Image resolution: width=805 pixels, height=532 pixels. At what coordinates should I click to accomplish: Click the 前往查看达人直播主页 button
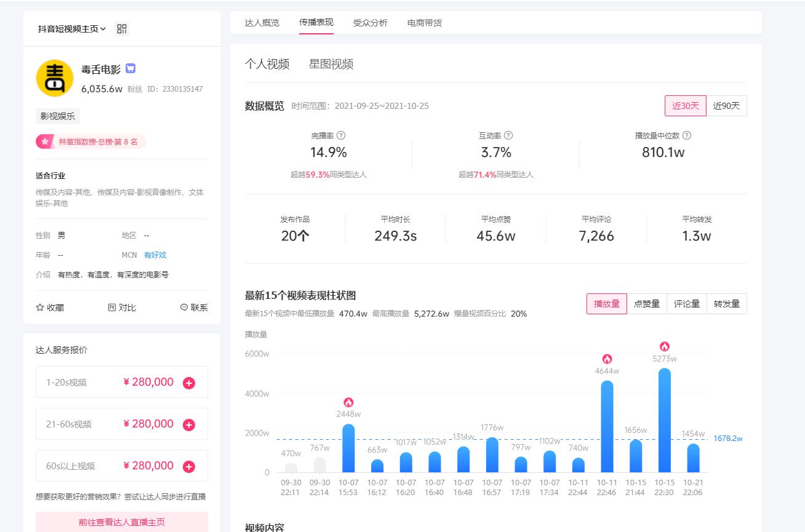click(x=121, y=522)
